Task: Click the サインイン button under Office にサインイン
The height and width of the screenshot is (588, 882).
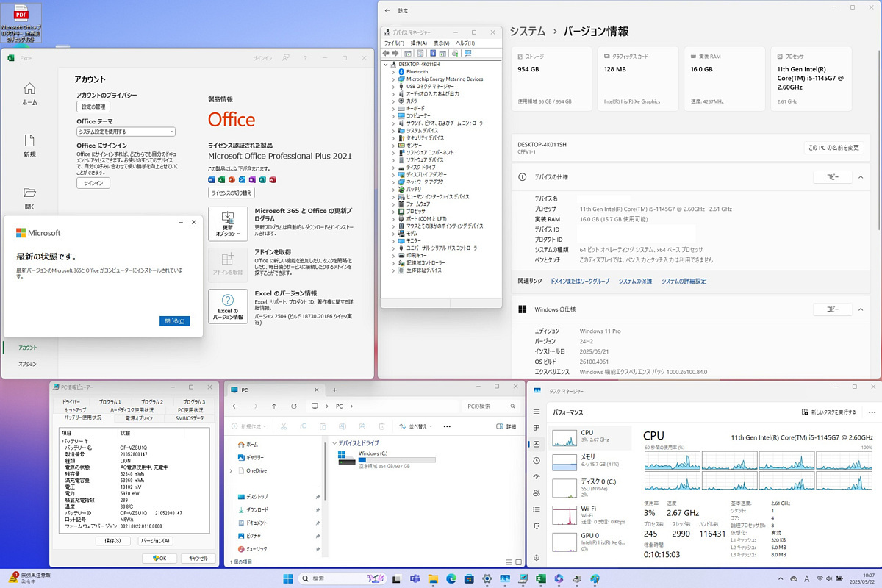Action: click(93, 183)
